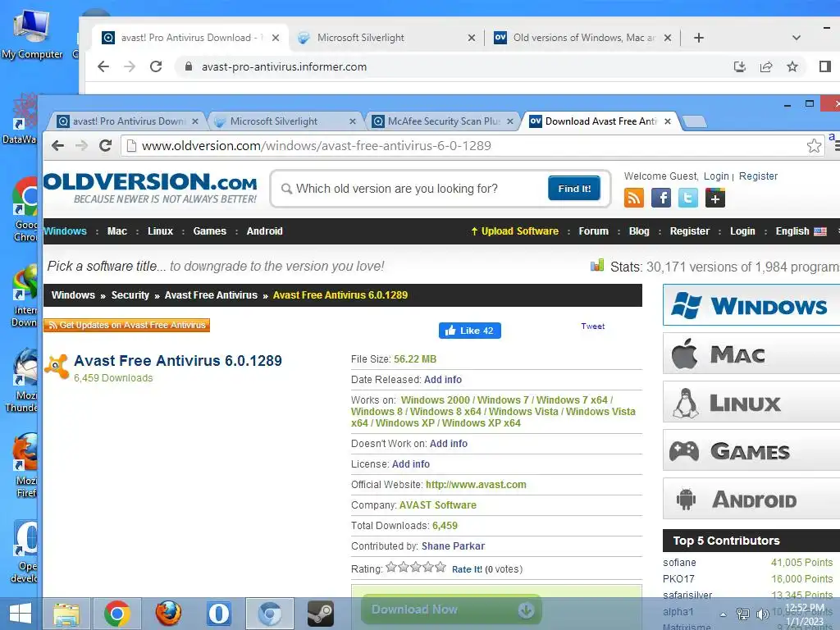
Task: Open contributor Shane Parkar link
Action: point(453,546)
